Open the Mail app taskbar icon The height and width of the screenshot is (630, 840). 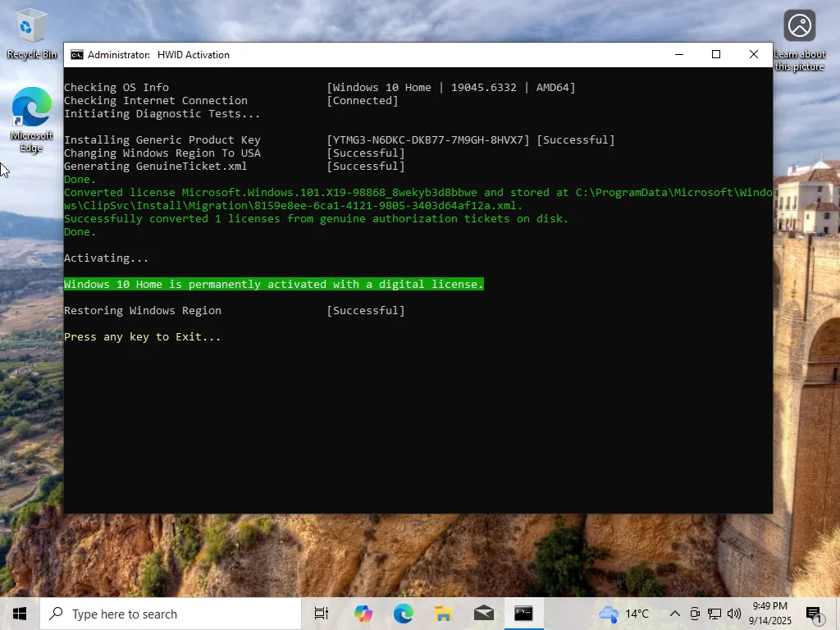484,614
